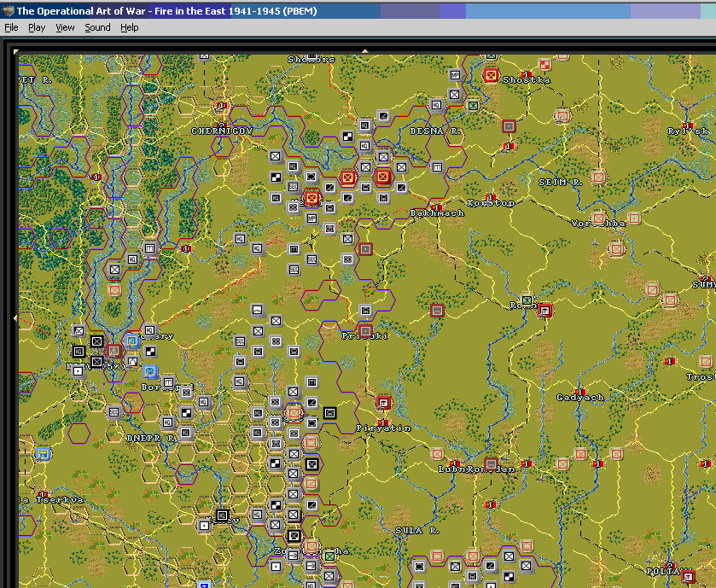Click the map scroll-up arrow on top border
Viewport: 716px width, 588px height.
tap(365, 51)
